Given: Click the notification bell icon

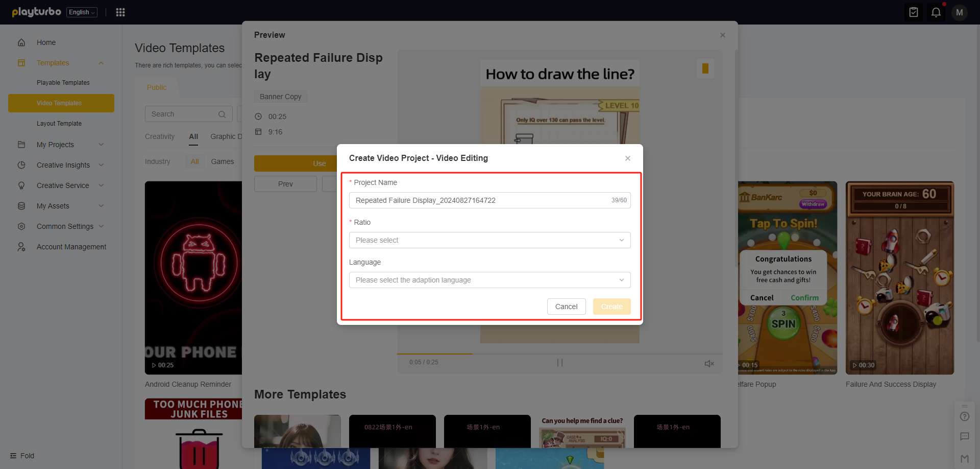Looking at the screenshot, I should click(936, 12).
